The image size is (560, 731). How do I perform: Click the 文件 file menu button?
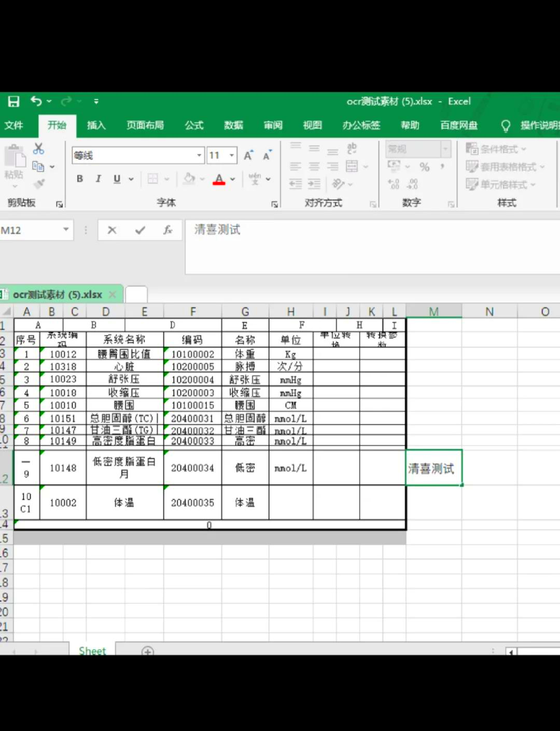pyautogui.click(x=14, y=125)
